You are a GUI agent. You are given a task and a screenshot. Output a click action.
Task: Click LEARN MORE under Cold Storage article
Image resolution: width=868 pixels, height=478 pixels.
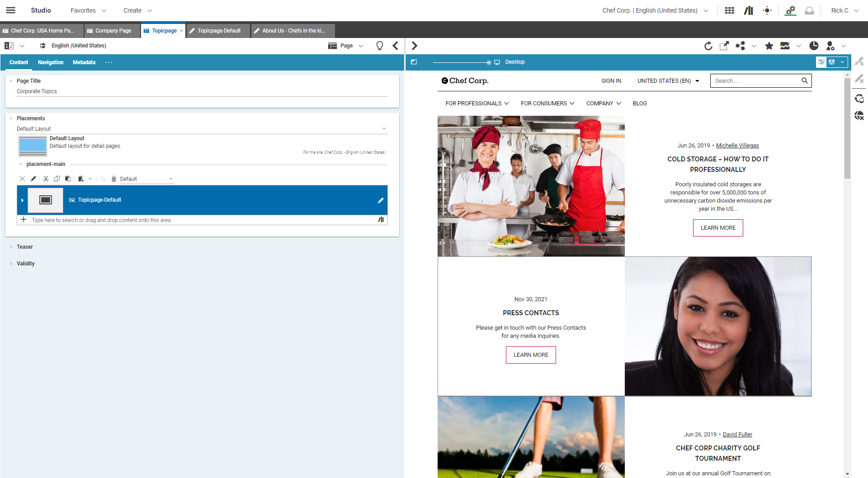(718, 228)
